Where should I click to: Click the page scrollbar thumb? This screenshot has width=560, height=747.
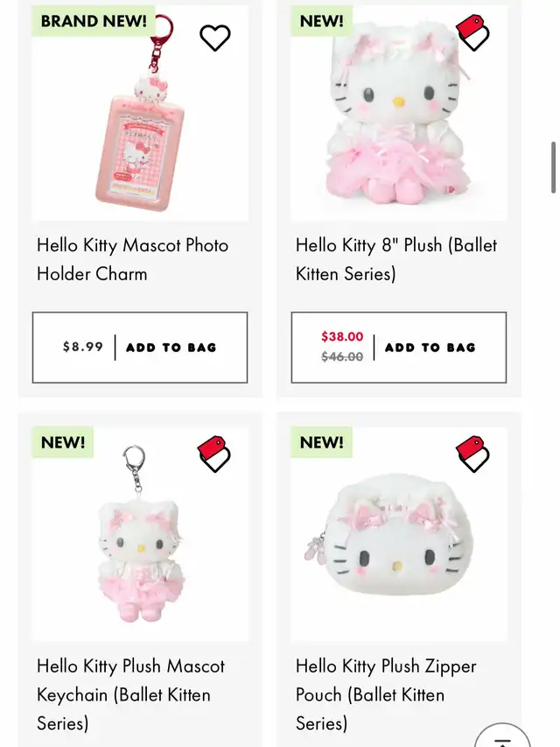click(553, 167)
